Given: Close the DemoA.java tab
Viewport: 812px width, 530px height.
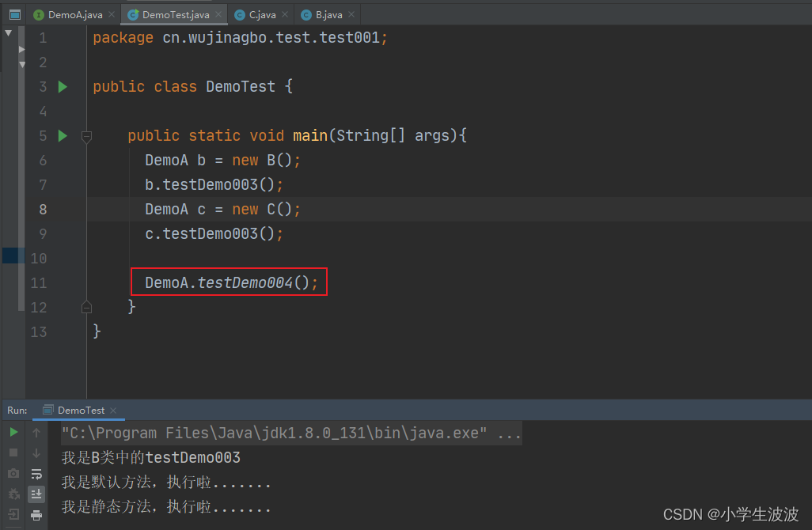Looking at the screenshot, I should click(x=112, y=14).
